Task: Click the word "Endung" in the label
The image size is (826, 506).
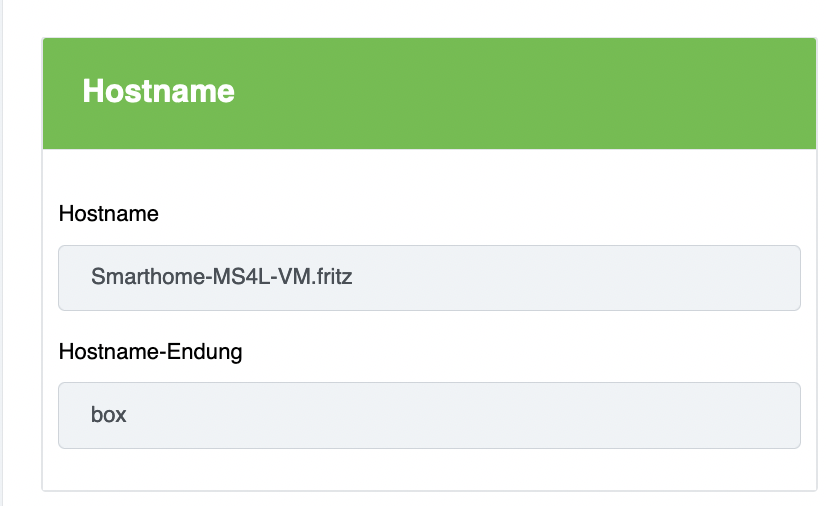Action: [207, 351]
